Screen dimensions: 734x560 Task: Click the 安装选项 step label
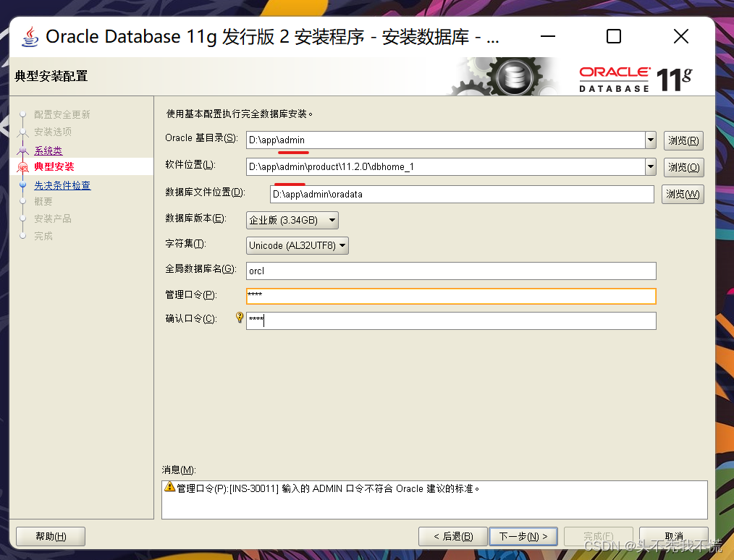click(52, 132)
